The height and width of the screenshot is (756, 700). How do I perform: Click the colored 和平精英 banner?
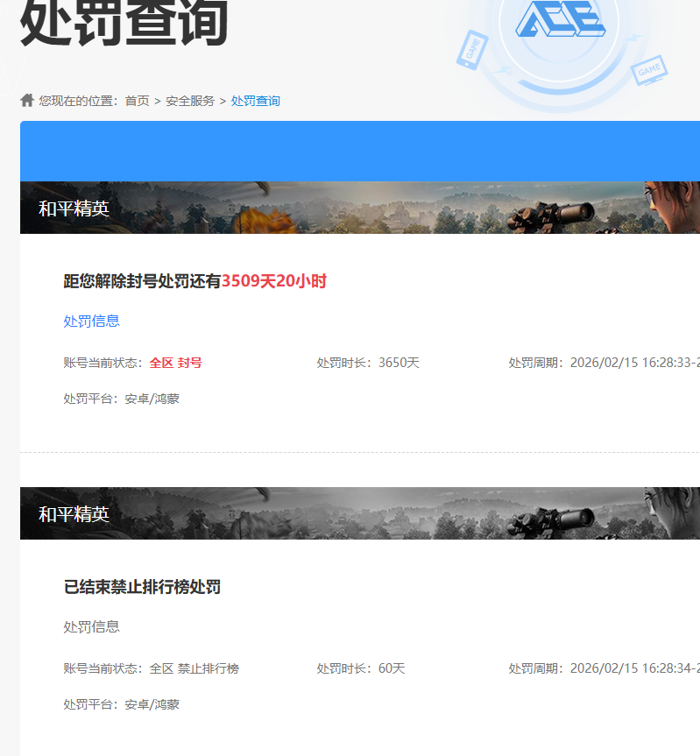point(360,208)
